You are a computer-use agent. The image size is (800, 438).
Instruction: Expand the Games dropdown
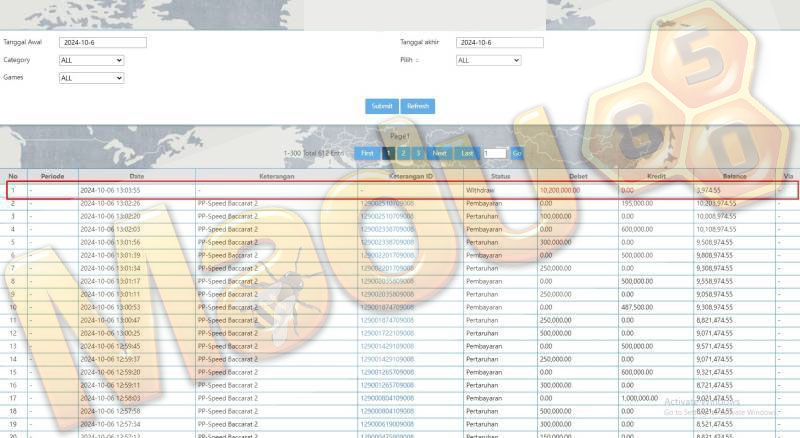[91, 78]
